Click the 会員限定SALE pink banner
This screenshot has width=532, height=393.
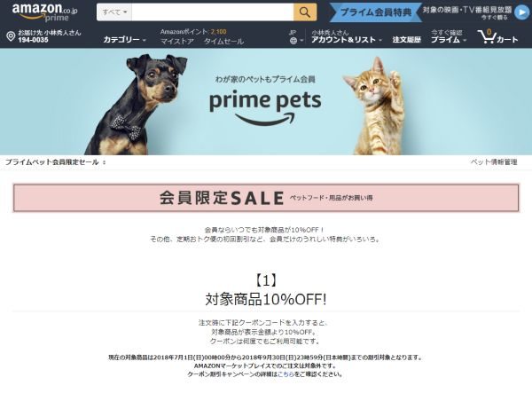tap(266, 198)
